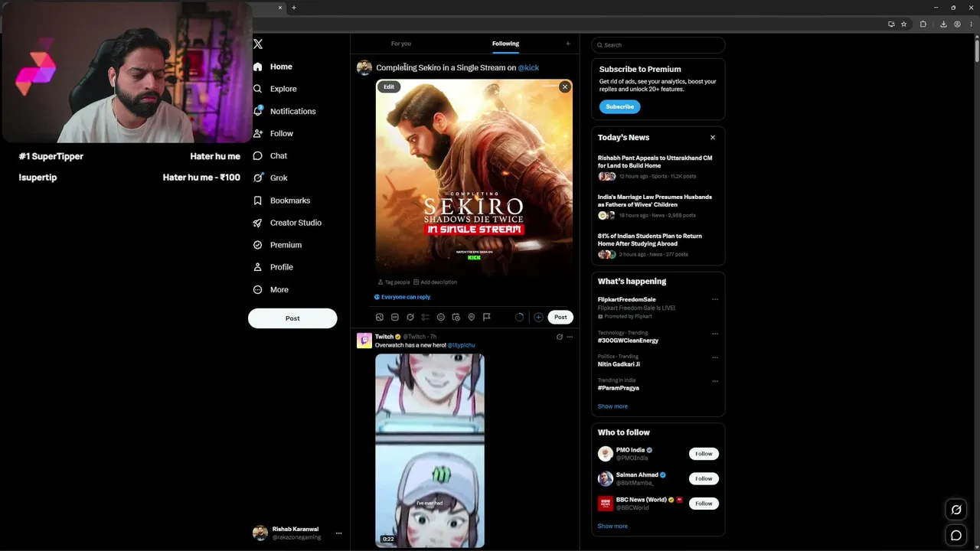Screen dimensions: 980x551
Task: Open options for #300GWCleanEnergy trend
Action: 715,334
